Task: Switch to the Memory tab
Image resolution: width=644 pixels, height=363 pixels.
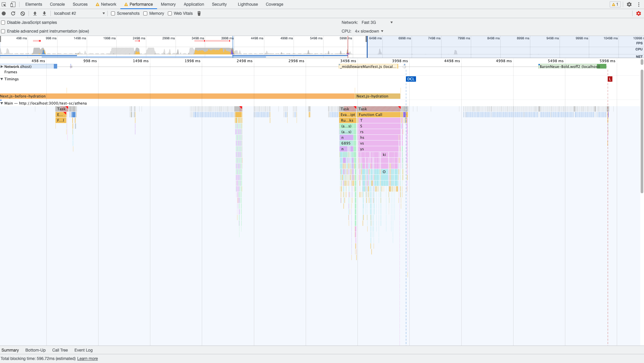Action: [168, 4]
